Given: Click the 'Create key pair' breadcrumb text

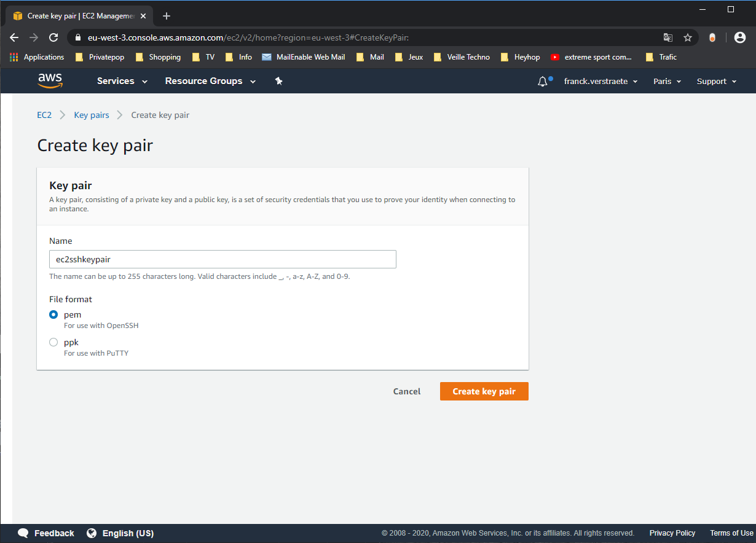Looking at the screenshot, I should [160, 115].
